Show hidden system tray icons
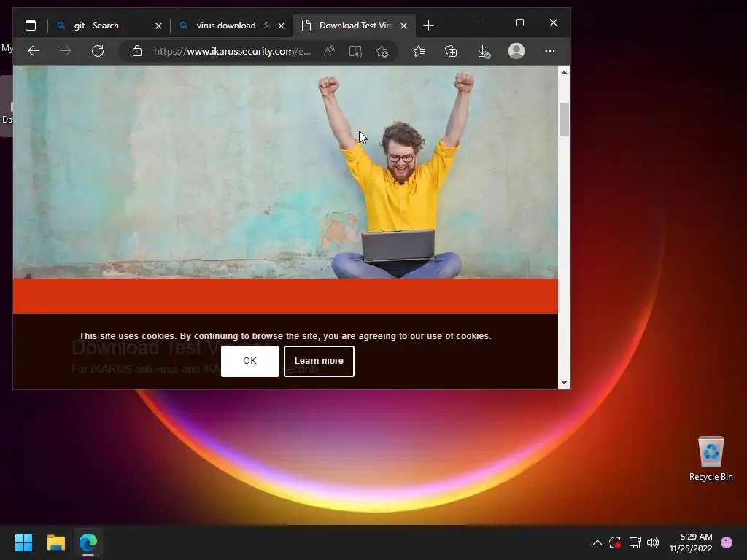The image size is (747, 560). [597, 542]
